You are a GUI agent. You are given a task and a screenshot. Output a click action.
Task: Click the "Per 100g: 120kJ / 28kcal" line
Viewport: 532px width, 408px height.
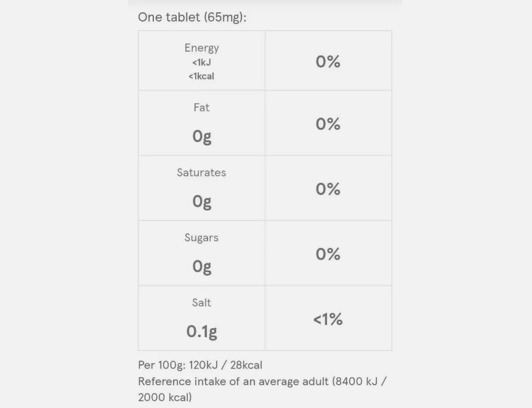pos(200,366)
